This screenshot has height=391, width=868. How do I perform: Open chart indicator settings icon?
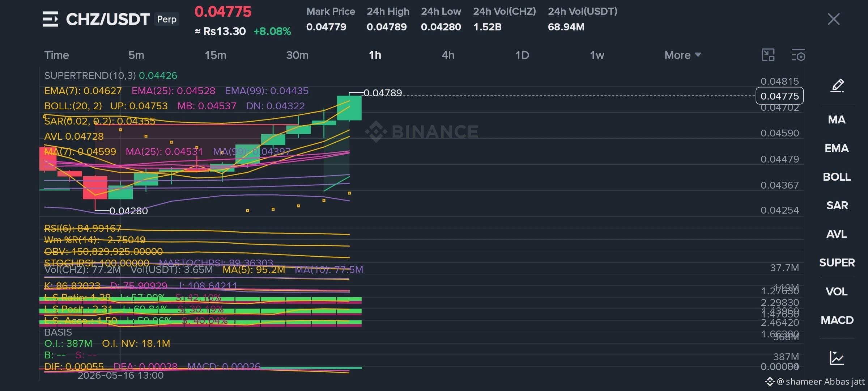(798, 55)
